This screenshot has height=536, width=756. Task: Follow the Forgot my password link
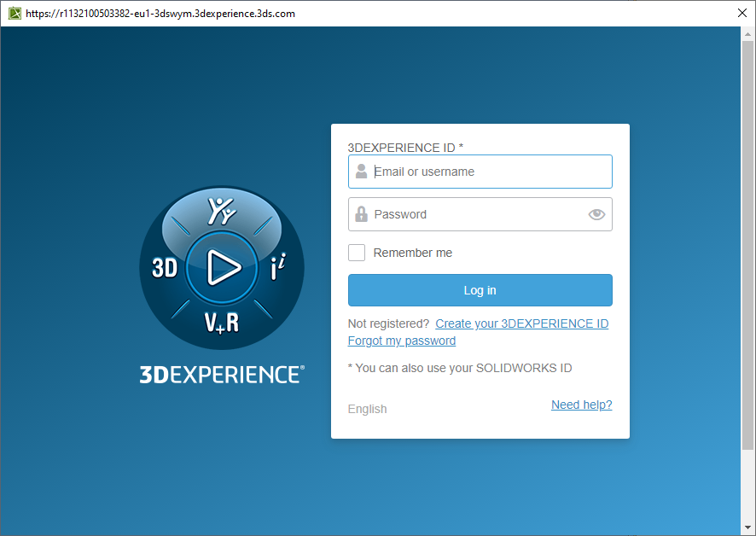pyautogui.click(x=402, y=341)
